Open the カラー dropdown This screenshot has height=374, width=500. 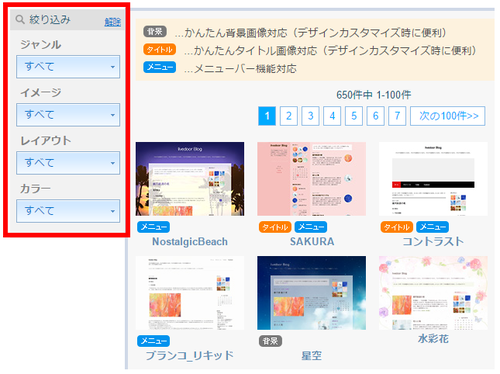click(68, 211)
